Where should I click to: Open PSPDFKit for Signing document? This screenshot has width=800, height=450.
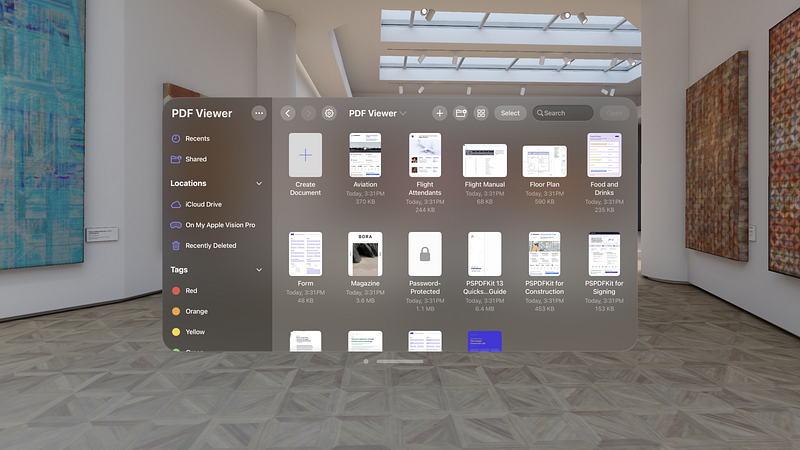[x=604, y=254]
